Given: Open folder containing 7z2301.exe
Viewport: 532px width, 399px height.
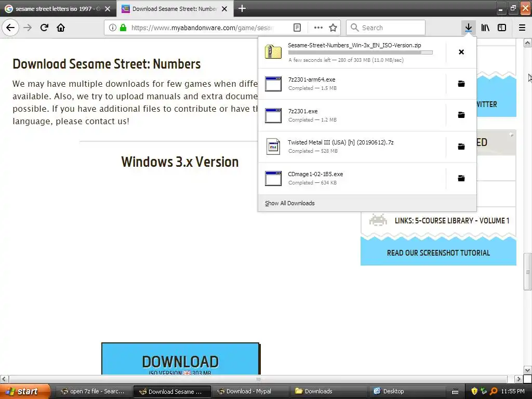Looking at the screenshot, I should point(461,115).
